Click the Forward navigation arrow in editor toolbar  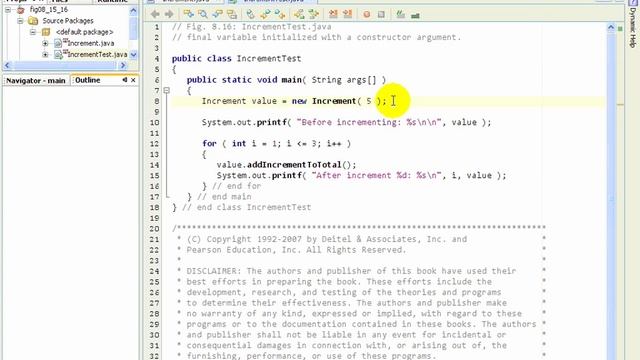tap(169, 14)
